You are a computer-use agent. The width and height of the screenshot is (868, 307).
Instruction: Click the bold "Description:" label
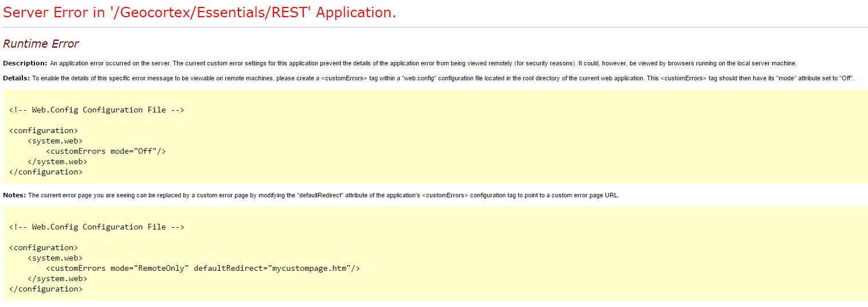pos(25,63)
